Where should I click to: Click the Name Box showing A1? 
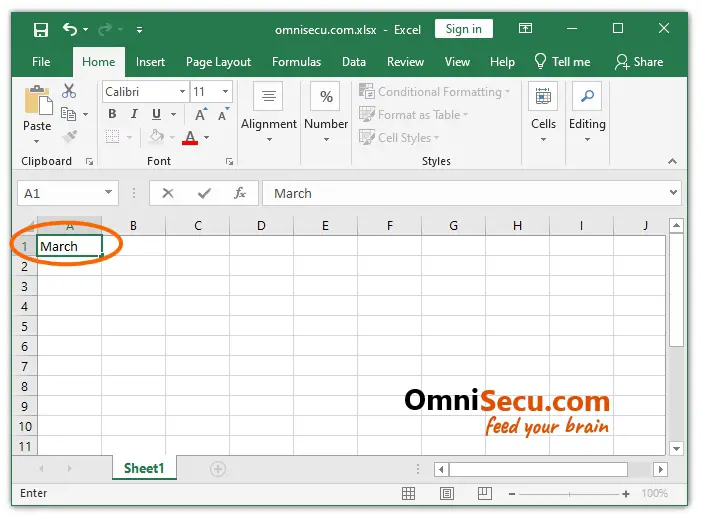click(x=68, y=193)
